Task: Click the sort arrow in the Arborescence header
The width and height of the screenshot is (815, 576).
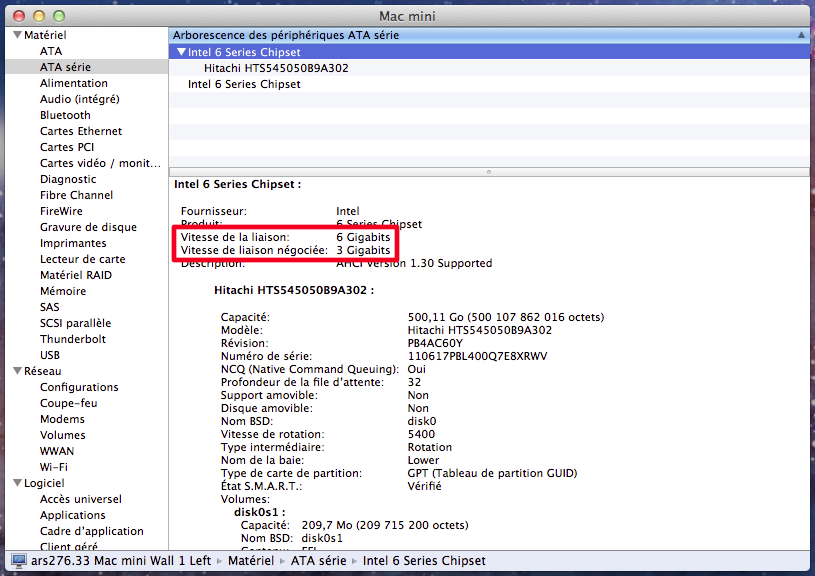Action: 801,35
